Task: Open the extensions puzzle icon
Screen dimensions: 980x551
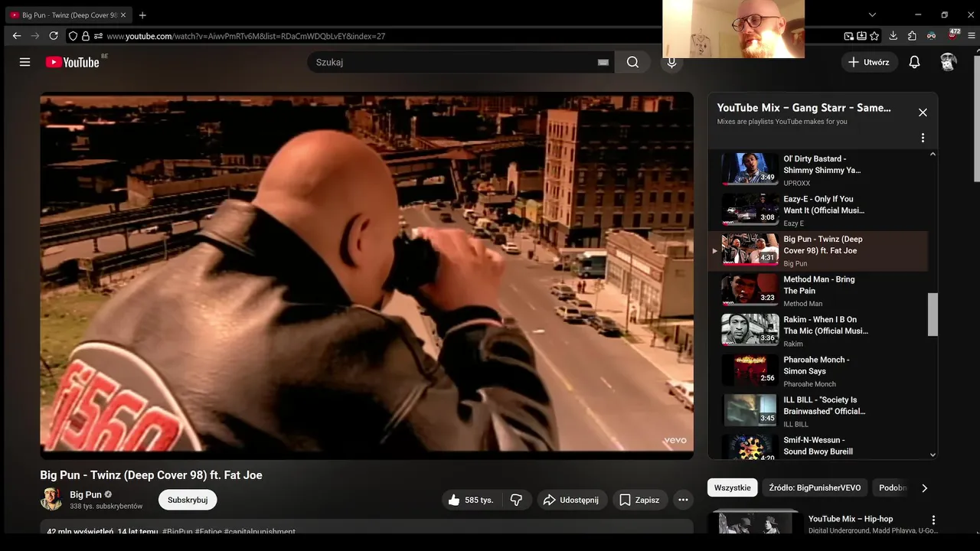Action: coord(912,36)
